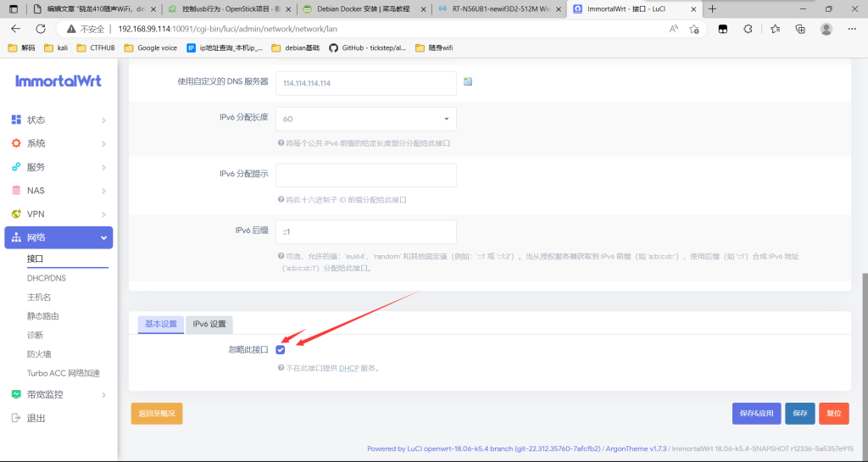Image resolution: width=868 pixels, height=462 pixels.
Task: Go back using the browser back arrow
Action: point(15,28)
